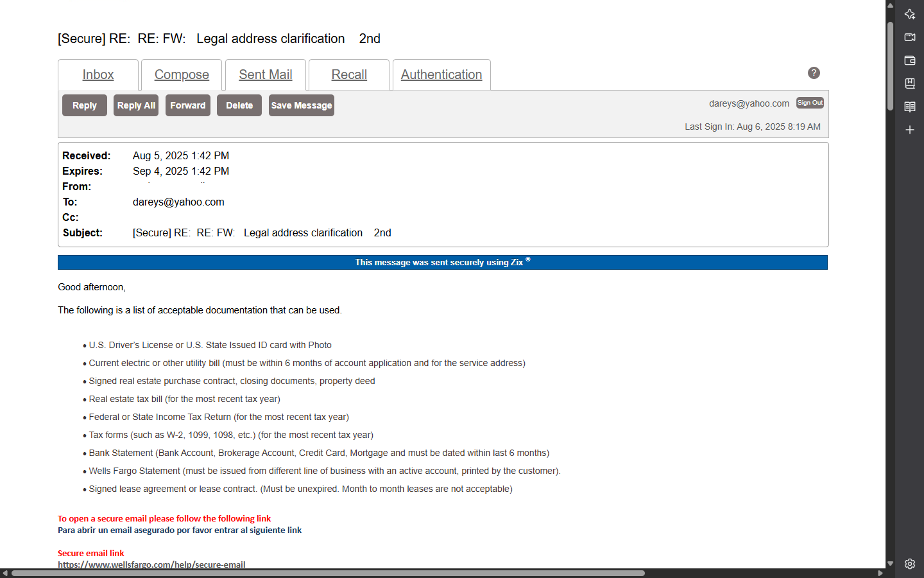Click the 'Real estate tax bill' bullet item
Viewport: 924px width, 578px height.
point(184,399)
